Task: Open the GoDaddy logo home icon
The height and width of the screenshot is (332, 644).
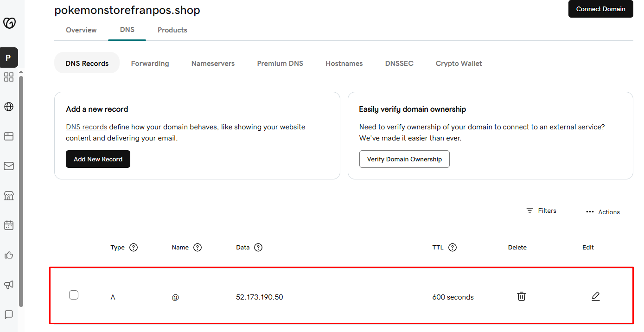Action: [9, 23]
